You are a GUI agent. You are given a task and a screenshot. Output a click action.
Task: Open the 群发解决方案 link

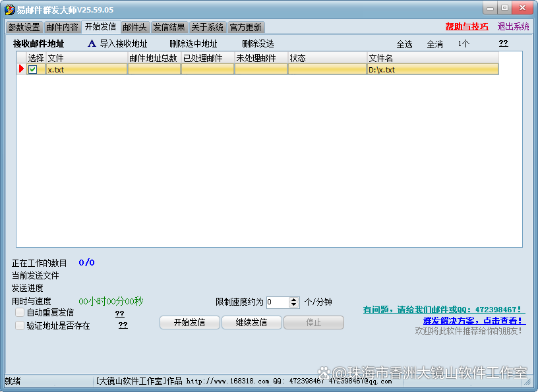[474, 321]
